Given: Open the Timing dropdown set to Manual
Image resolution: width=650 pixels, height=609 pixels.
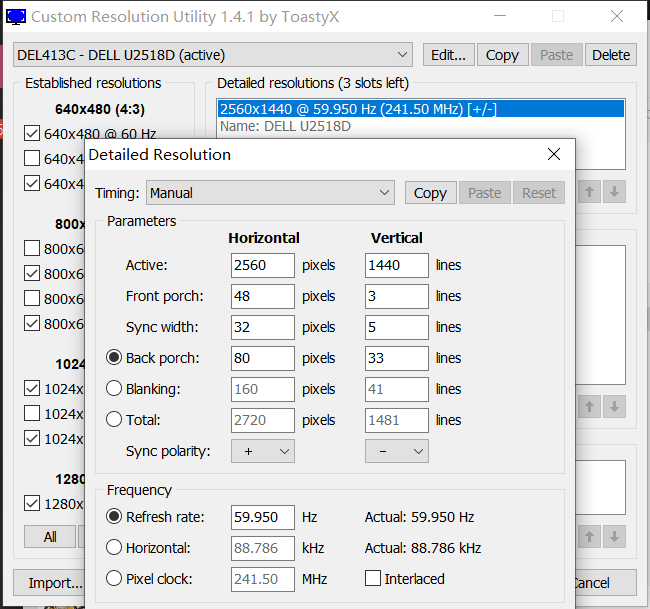Looking at the screenshot, I should pyautogui.click(x=270, y=193).
